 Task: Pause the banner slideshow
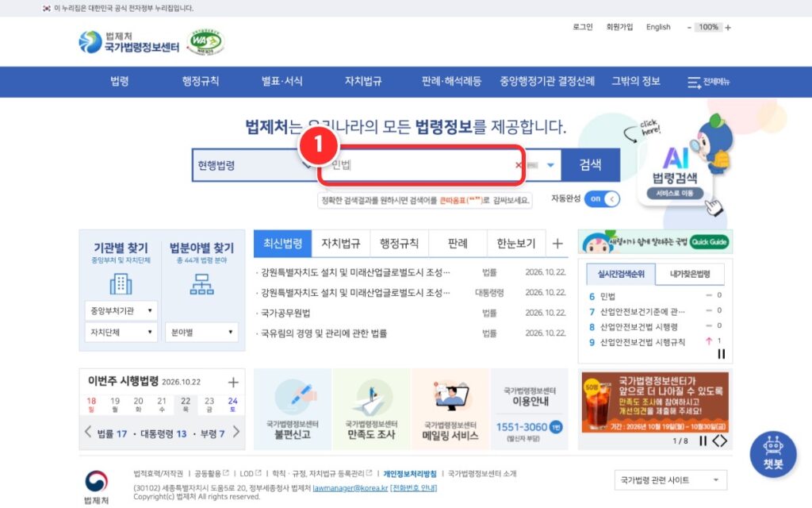click(703, 441)
